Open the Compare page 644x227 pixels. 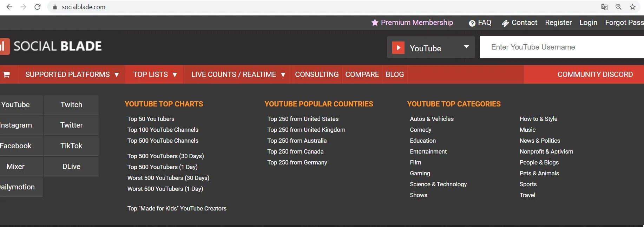[x=362, y=74]
